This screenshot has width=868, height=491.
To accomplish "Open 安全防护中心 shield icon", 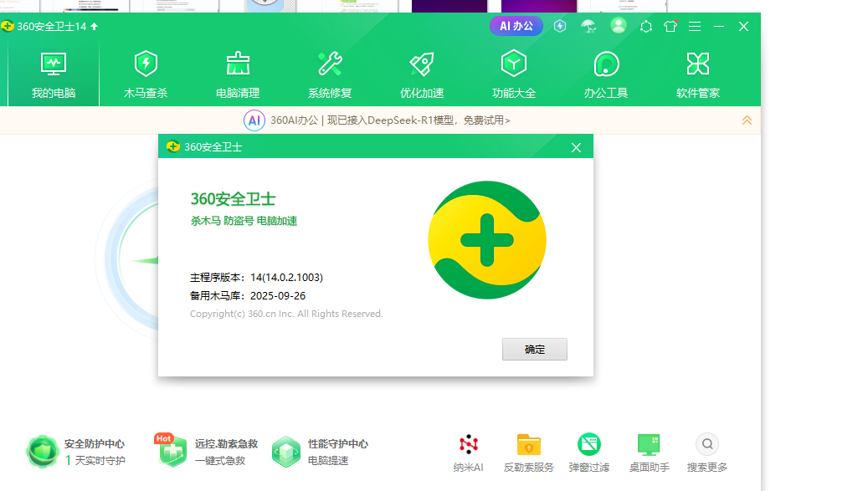I will point(42,451).
